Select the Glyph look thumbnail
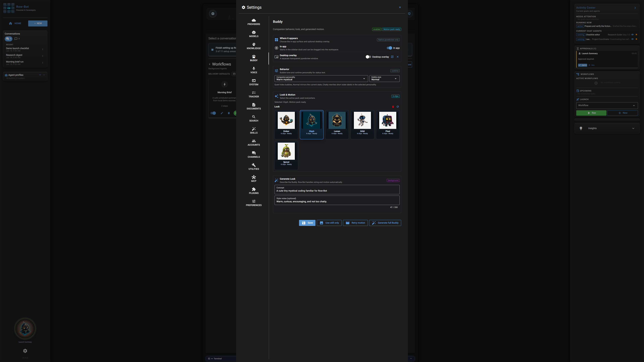This screenshot has width=644, height=362. pos(311,124)
